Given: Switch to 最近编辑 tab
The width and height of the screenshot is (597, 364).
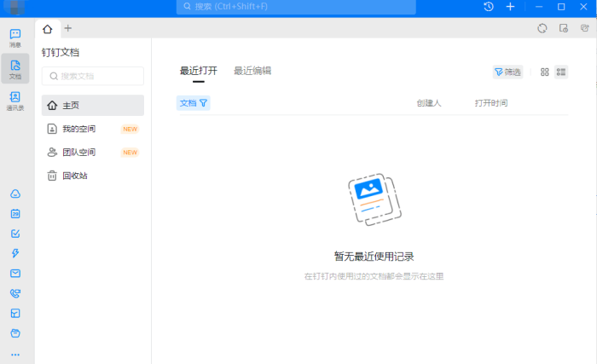Looking at the screenshot, I should click(252, 71).
